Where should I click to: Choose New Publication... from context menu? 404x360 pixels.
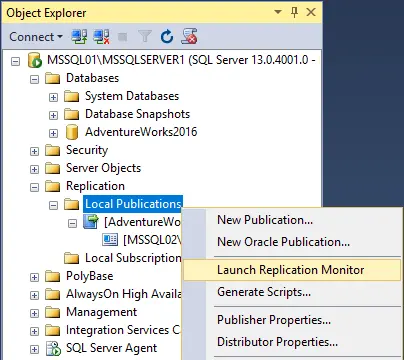click(x=292, y=220)
